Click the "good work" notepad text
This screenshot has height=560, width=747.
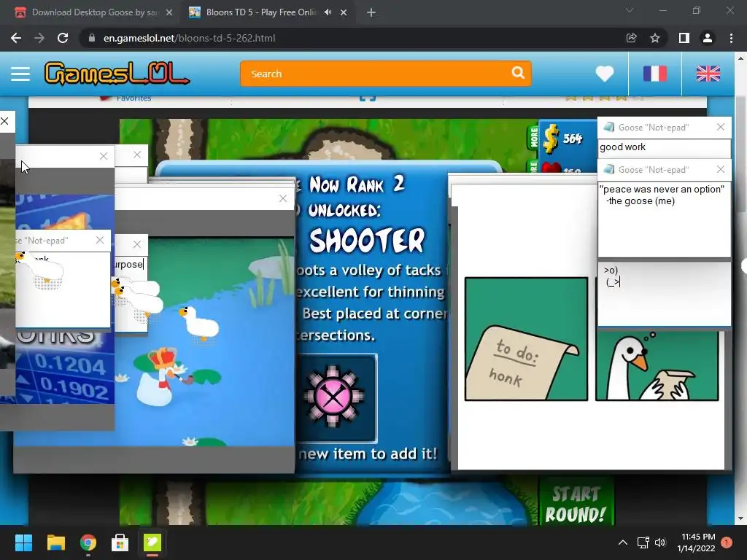[622, 147]
